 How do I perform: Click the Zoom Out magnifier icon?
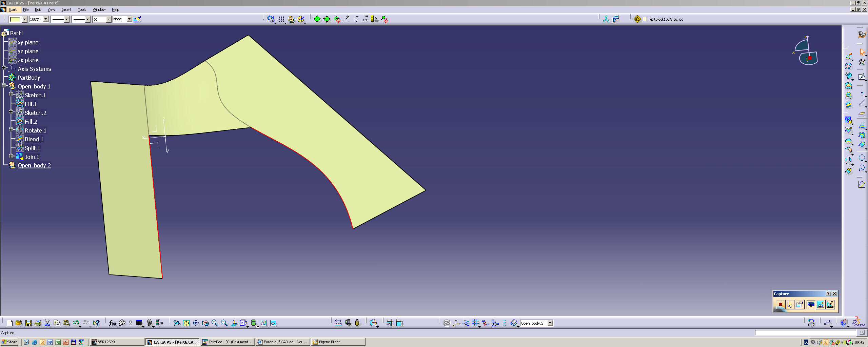pos(224,323)
